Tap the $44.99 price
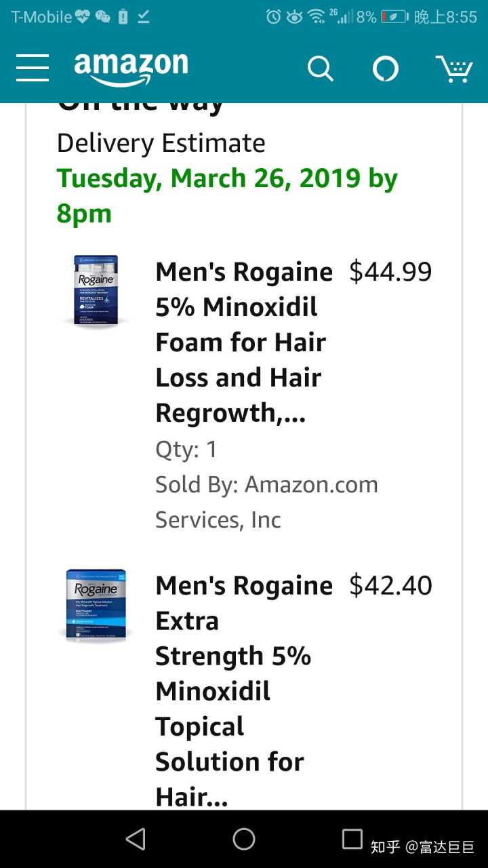488x868 pixels. (x=390, y=271)
